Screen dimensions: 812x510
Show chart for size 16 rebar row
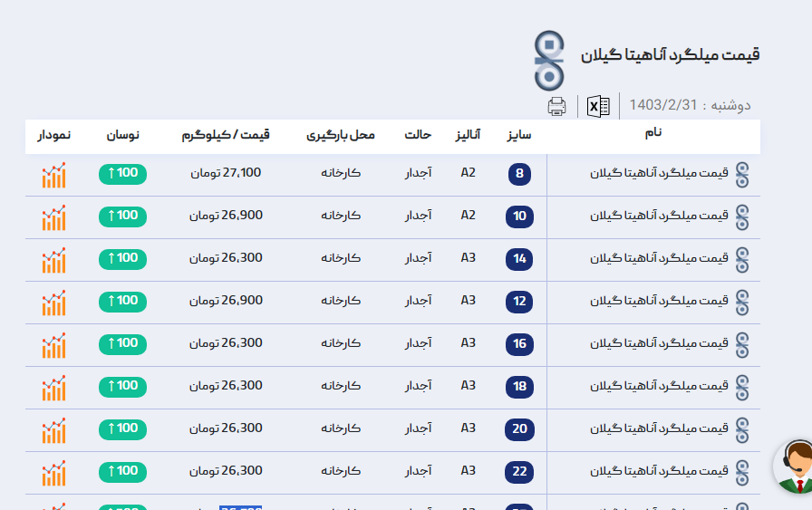(53, 345)
